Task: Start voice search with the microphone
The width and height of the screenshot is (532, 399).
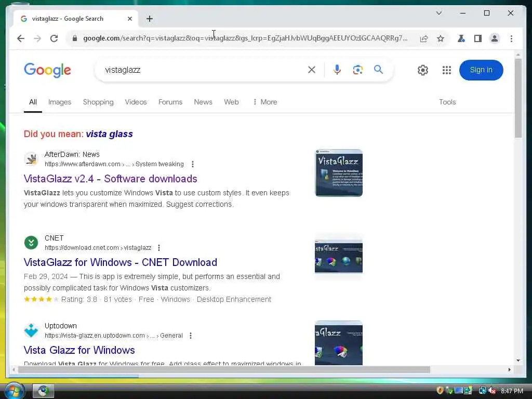Action: coord(337,70)
